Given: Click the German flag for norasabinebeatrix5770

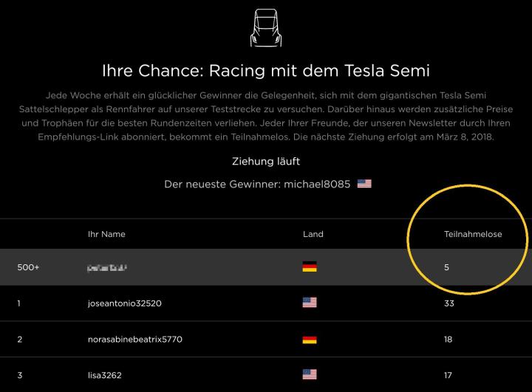Looking at the screenshot, I should point(310,340).
